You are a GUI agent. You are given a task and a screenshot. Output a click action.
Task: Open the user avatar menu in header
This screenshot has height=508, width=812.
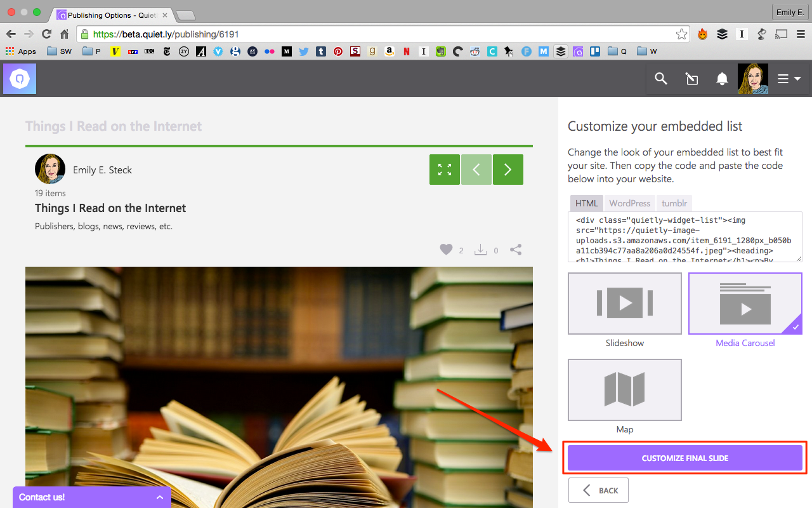pyautogui.click(x=752, y=79)
